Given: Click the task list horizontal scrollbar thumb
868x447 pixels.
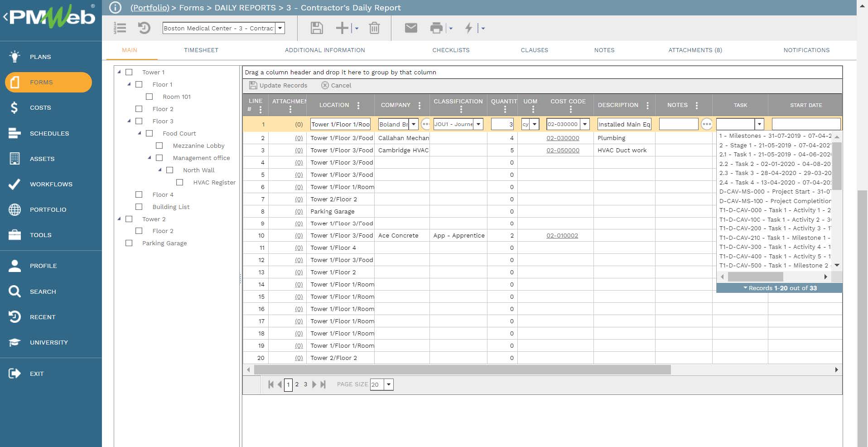Looking at the screenshot, I should click(755, 277).
